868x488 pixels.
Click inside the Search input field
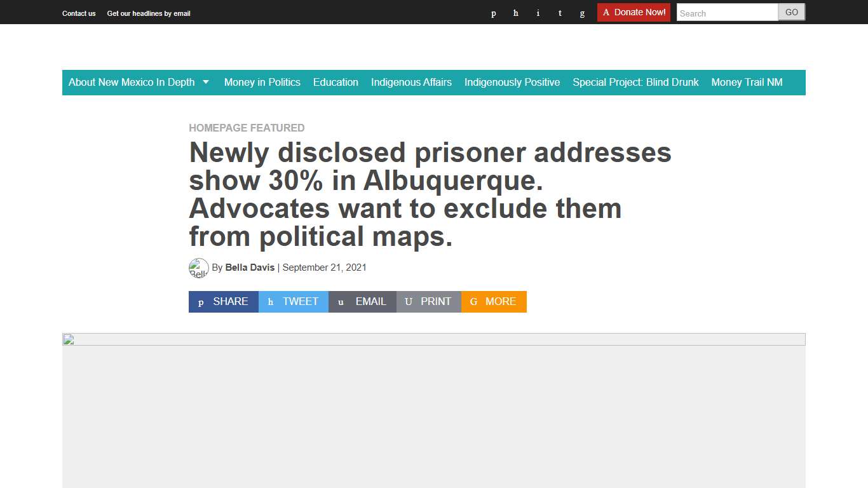[726, 13]
